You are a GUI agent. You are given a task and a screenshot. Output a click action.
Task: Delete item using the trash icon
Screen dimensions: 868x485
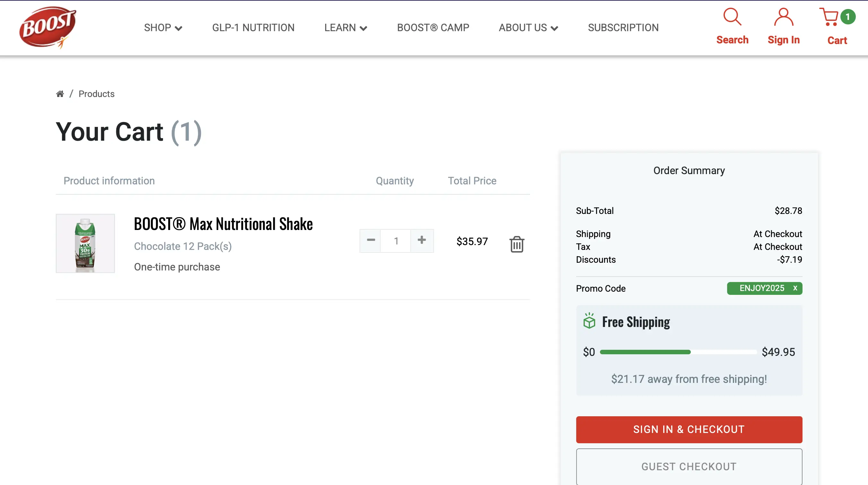(516, 244)
